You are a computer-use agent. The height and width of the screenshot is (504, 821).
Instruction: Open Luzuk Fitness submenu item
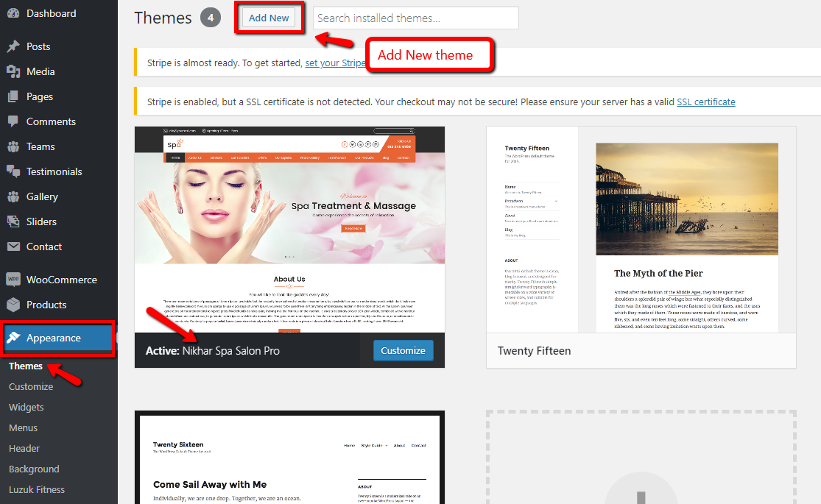(37, 490)
